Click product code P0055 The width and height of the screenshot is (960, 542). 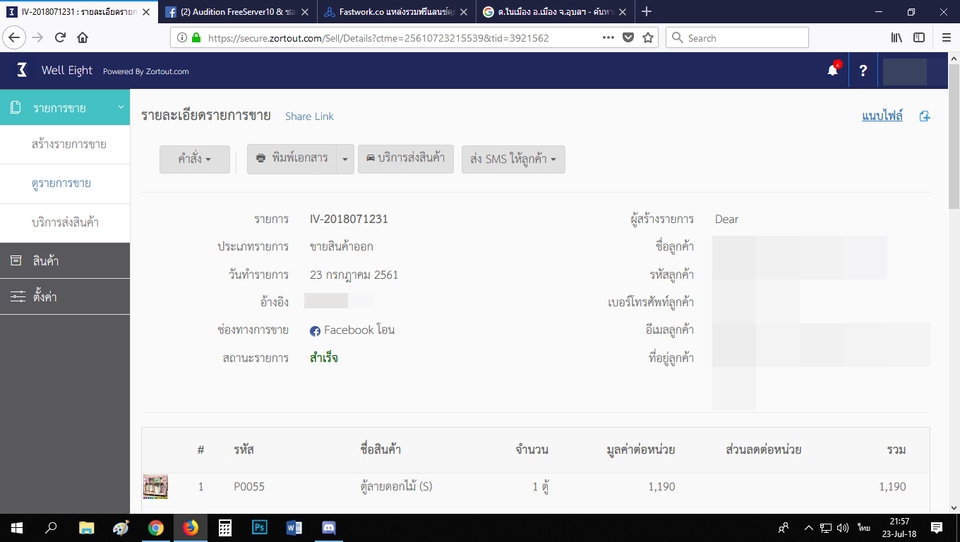coord(249,487)
